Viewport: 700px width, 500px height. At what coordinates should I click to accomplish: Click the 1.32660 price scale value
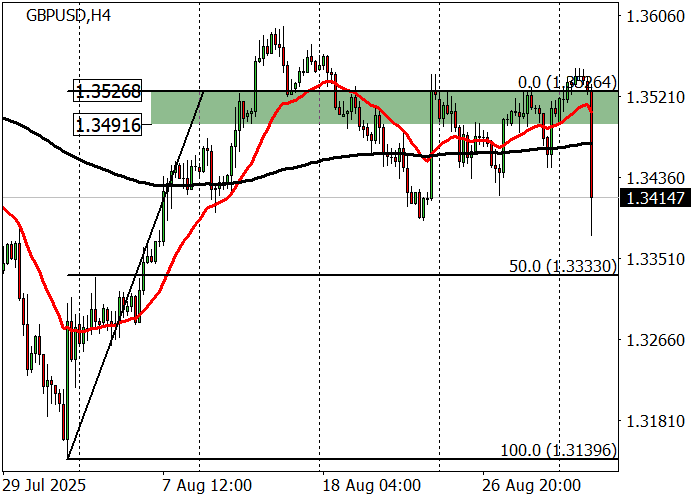click(655, 340)
